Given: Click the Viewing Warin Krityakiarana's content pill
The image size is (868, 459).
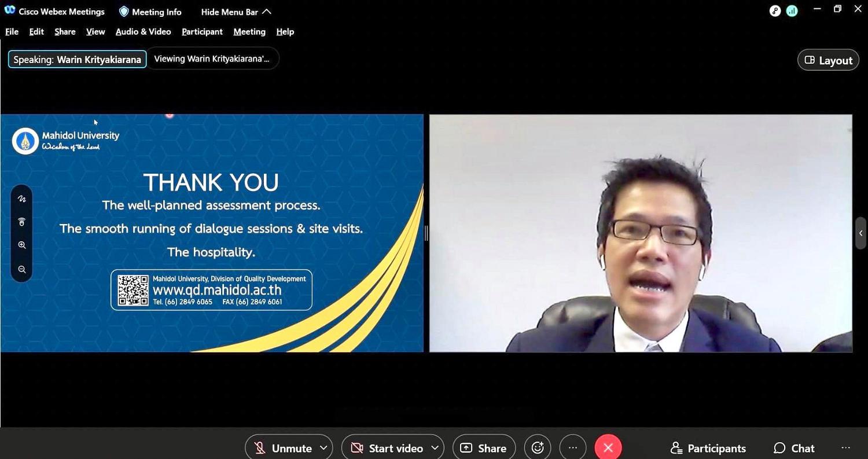Looking at the screenshot, I should pos(212,59).
